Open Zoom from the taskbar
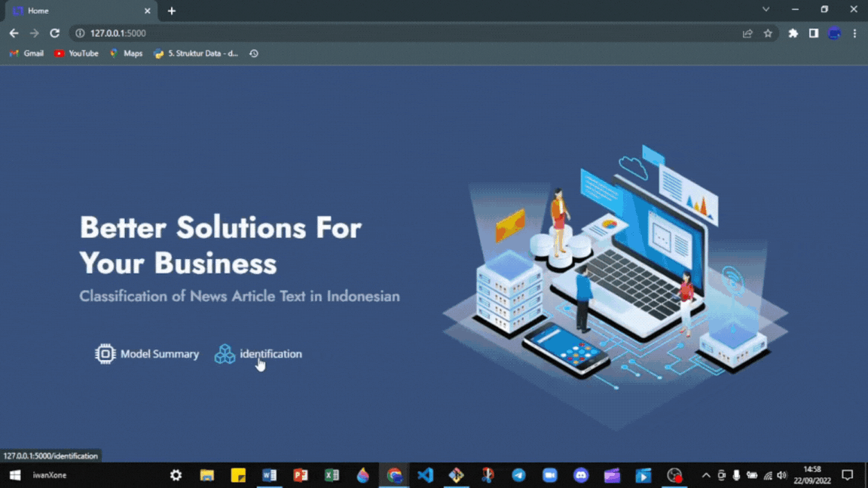Screen dimensions: 868x488 pyautogui.click(x=550, y=475)
